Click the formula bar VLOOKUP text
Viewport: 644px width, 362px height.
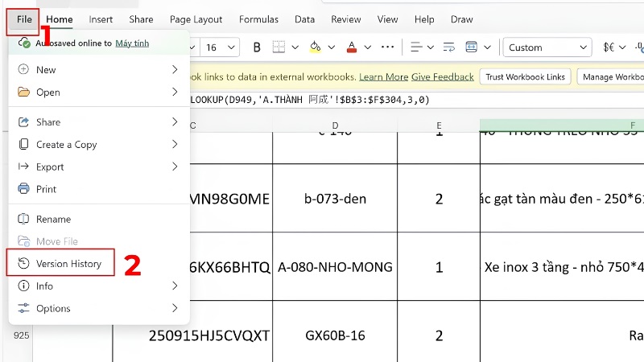[x=310, y=100]
